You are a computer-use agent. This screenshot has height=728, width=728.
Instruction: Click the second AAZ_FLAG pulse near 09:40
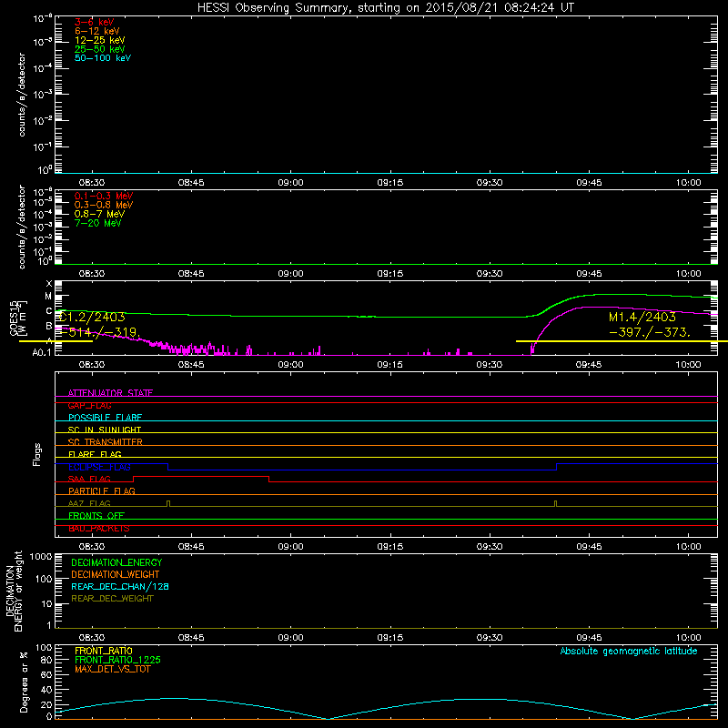coord(555,503)
